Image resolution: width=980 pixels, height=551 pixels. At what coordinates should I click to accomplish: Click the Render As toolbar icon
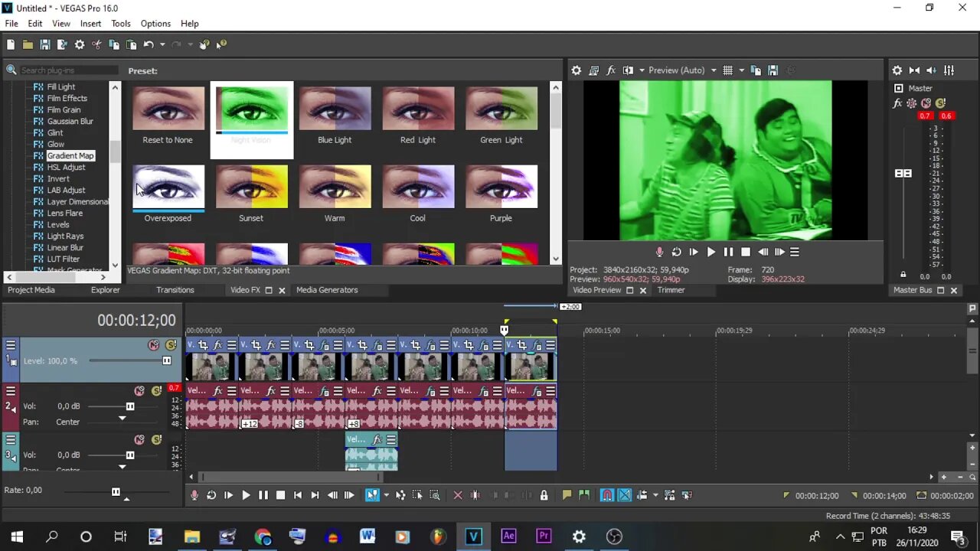click(62, 45)
